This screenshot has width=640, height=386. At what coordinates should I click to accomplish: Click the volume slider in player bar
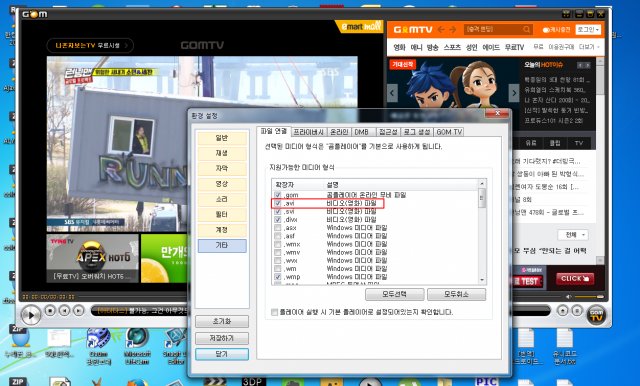pyautogui.click(x=589, y=297)
